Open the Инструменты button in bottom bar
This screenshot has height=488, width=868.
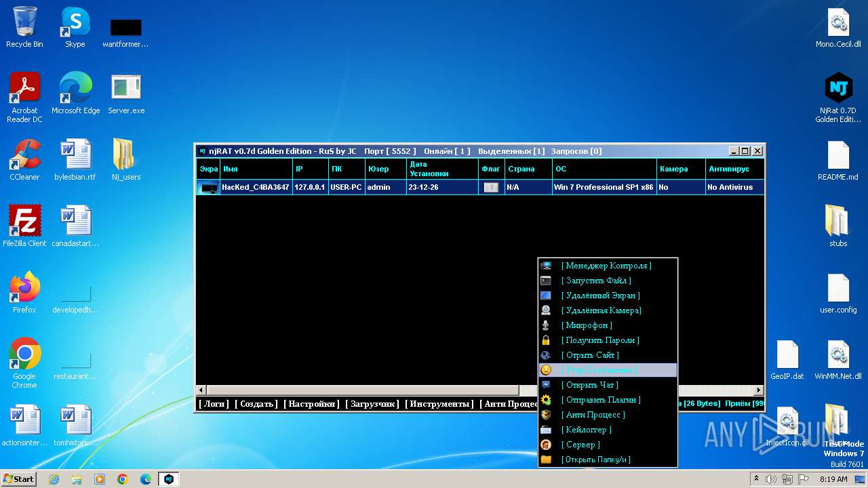tap(439, 404)
